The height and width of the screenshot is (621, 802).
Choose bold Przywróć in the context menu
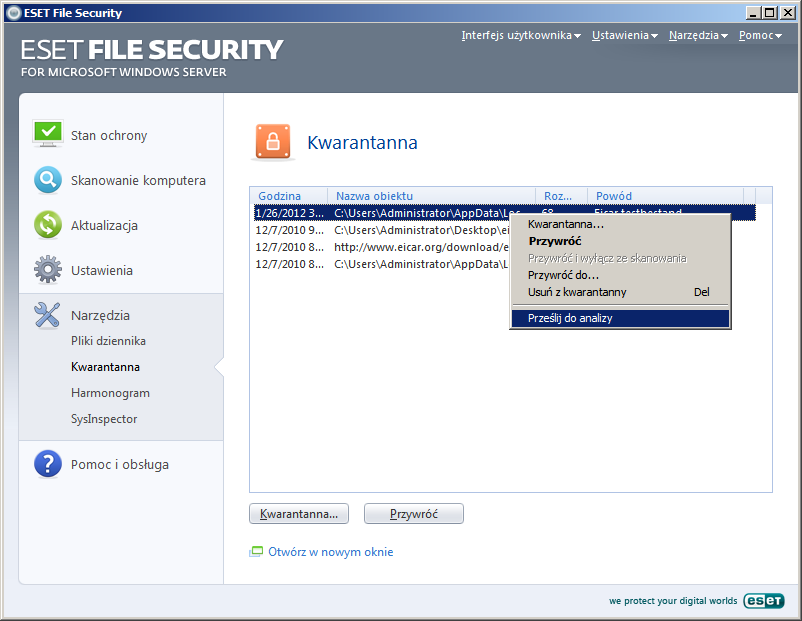[x=620, y=241]
